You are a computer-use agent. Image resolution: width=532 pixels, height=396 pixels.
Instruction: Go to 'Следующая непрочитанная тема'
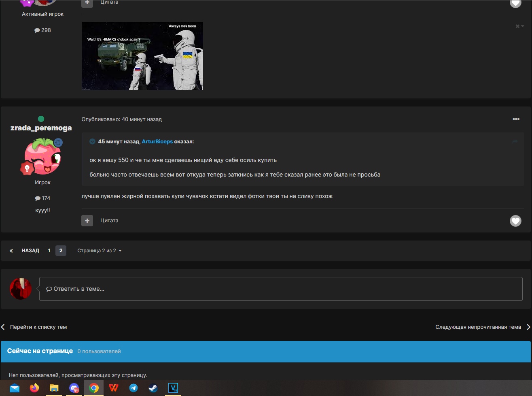point(478,327)
